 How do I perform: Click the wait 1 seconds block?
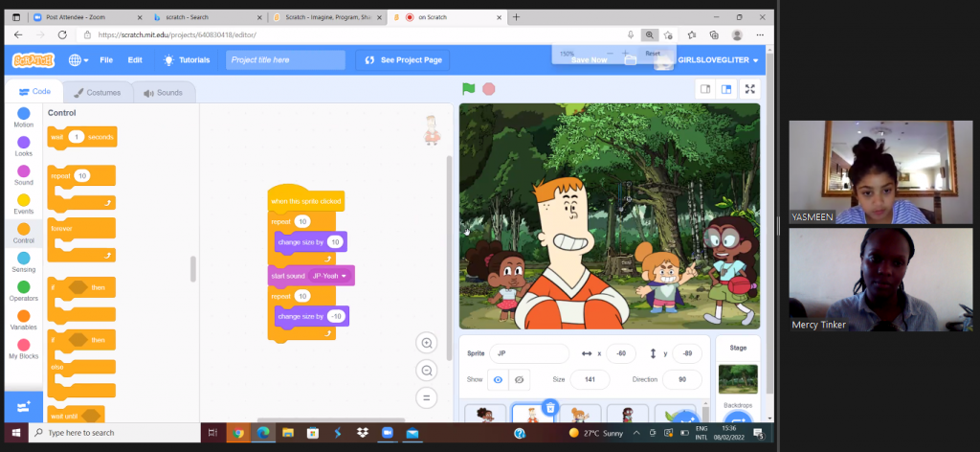point(82,137)
